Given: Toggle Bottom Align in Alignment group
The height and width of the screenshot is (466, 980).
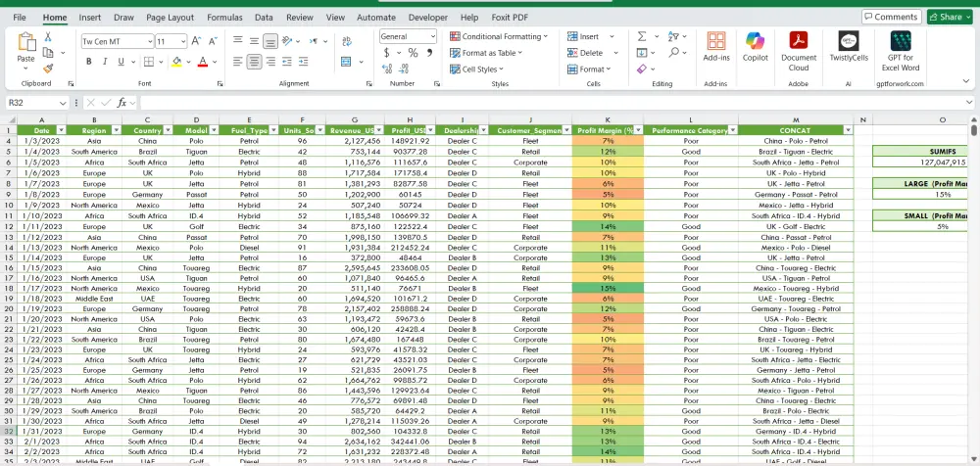Looking at the screenshot, I should coord(270,41).
